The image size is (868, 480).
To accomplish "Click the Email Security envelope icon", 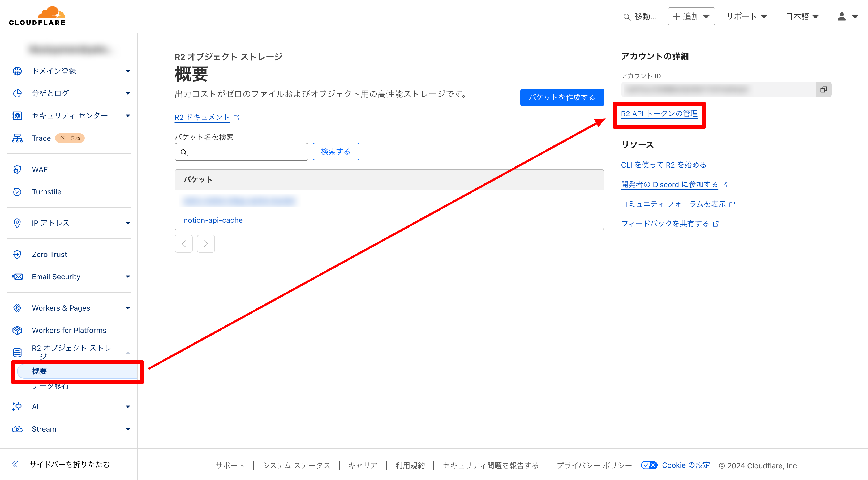I will coord(17,277).
